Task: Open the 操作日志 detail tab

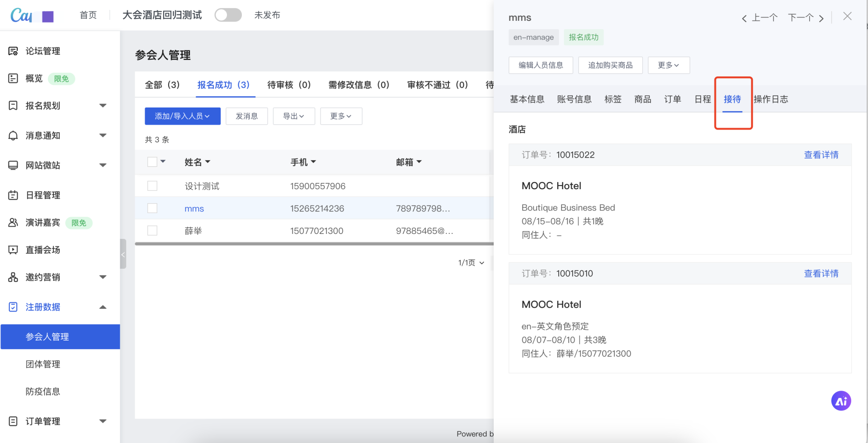Action: 771,99
